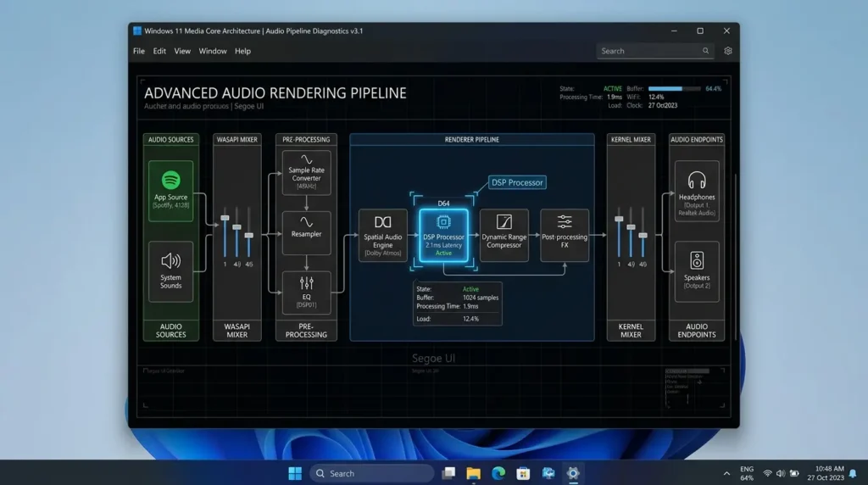Click the ENG language indicator
The image size is (868, 485).
click(x=747, y=469)
